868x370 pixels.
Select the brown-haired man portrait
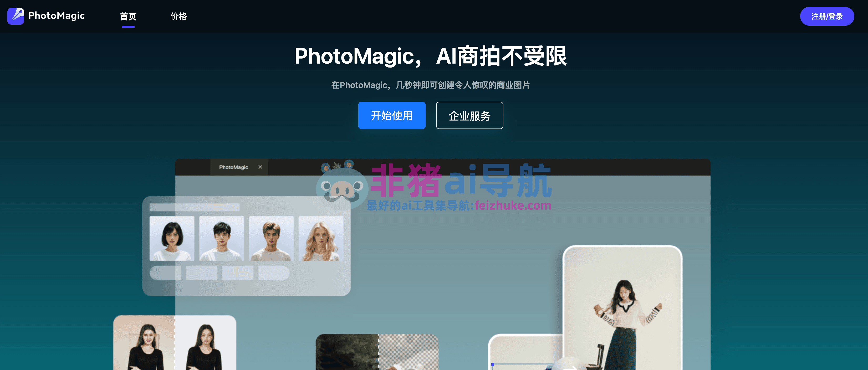click(x=271, y=239)
